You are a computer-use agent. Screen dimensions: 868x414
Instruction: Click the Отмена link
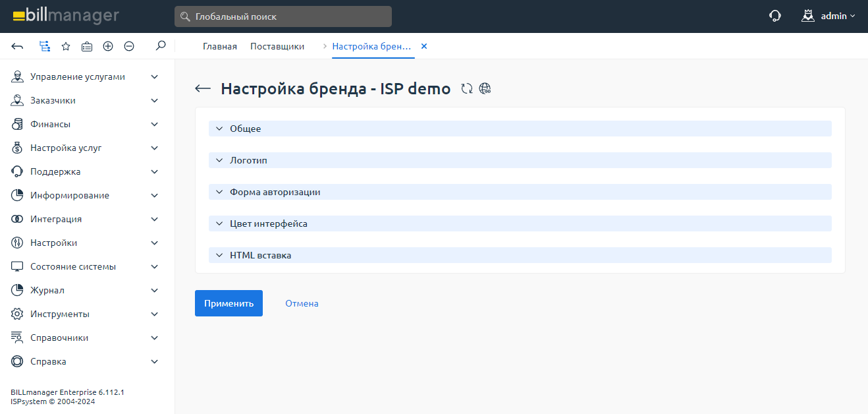click(x=302, y=303)
